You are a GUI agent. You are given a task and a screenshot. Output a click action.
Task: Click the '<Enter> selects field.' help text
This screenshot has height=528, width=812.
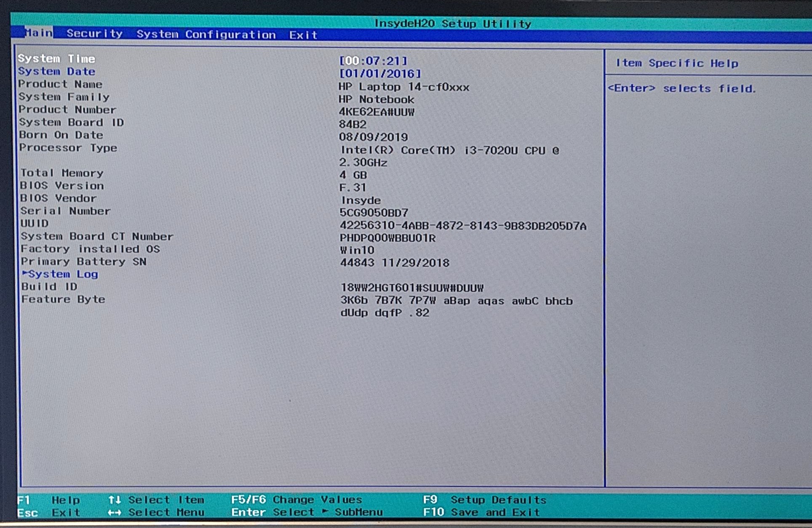(682, 88)
